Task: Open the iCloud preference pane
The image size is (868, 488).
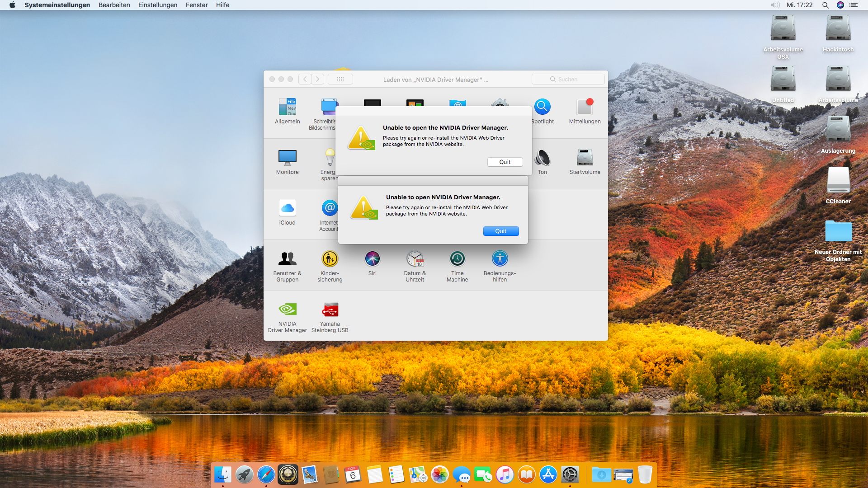Action: [288, 212]
